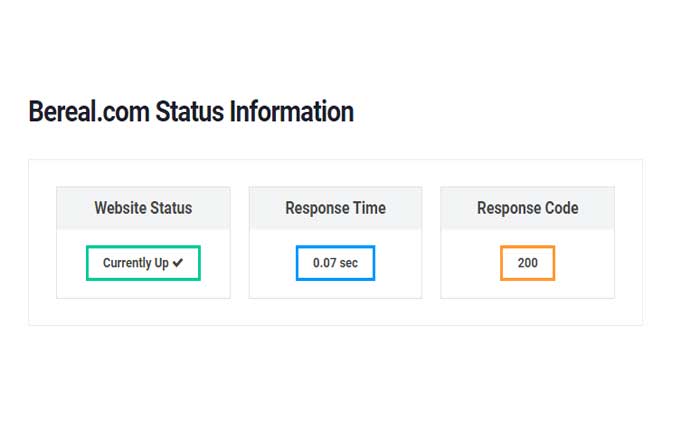Image resolution: width=700 pixels, height=430 pixels.
Task: Click the word Code in the third card header
Action: click(559, 208)
